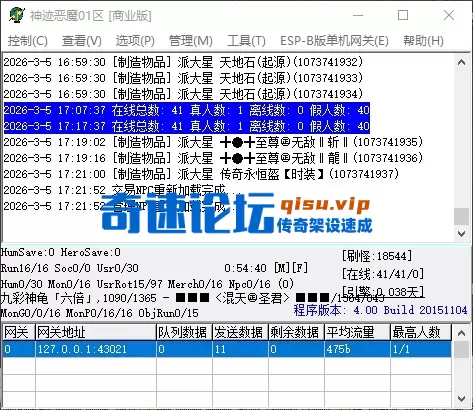Image resolution: width=473 pixels, height=410 pixels.
Task: Click the 475b average traffic cell
Action: pos(357,349)
